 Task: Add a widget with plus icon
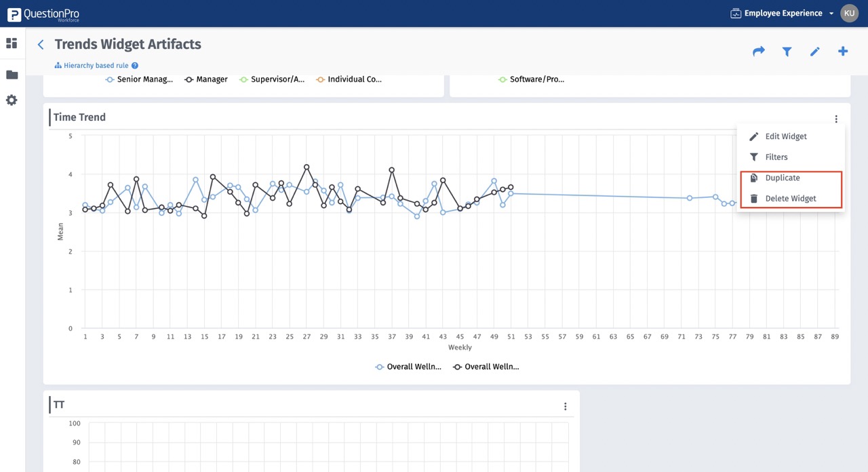[843, 52]
